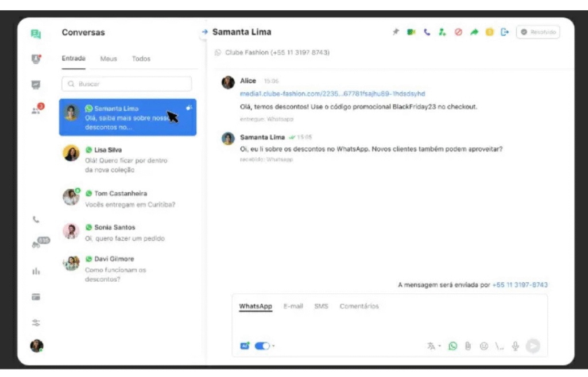Collapse conversation list using blue arrow
Image resolution: width=588 pixels, height=377 pixels.
(204, 32)
